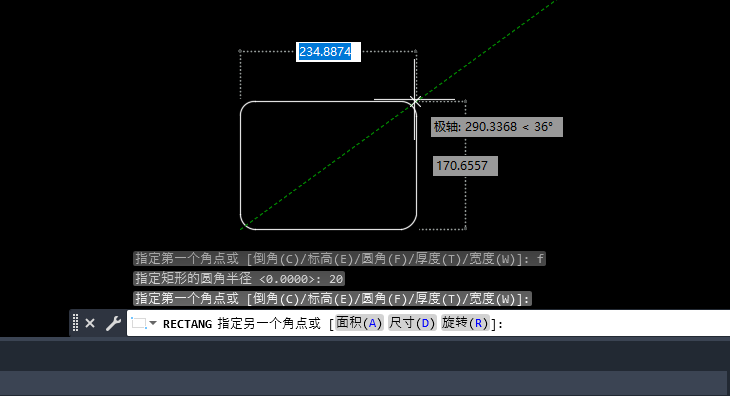Grab the command line drag handle

tap(75, 323)
